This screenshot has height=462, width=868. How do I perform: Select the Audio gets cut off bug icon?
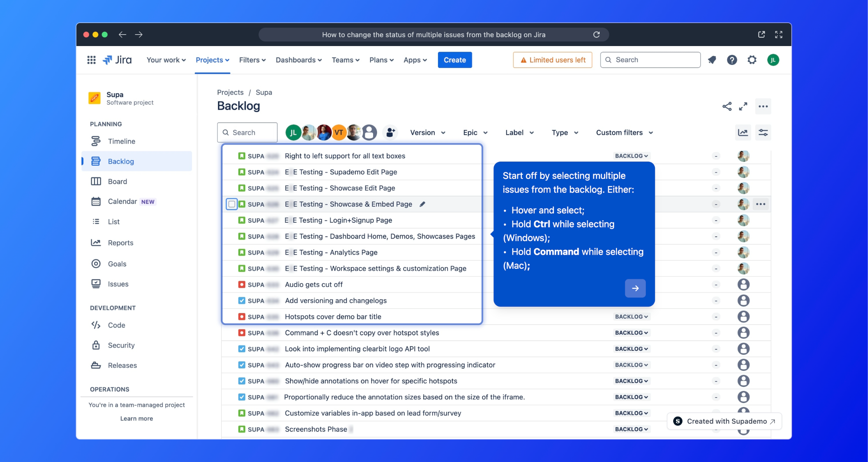coord(242,284)
